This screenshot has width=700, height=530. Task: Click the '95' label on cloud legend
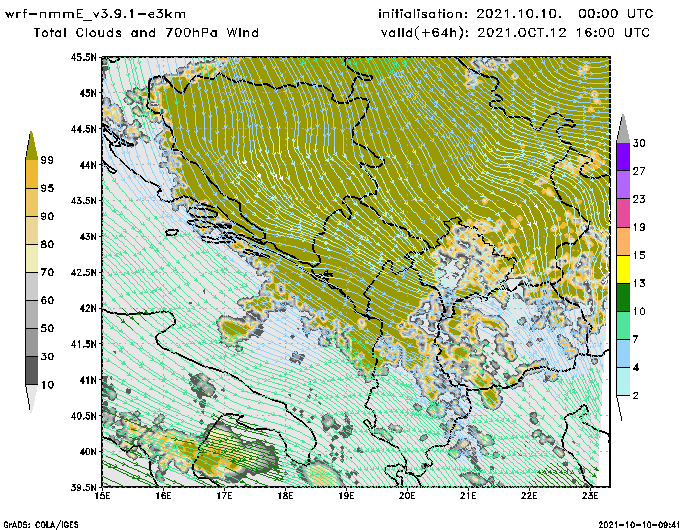click(47, 188)
